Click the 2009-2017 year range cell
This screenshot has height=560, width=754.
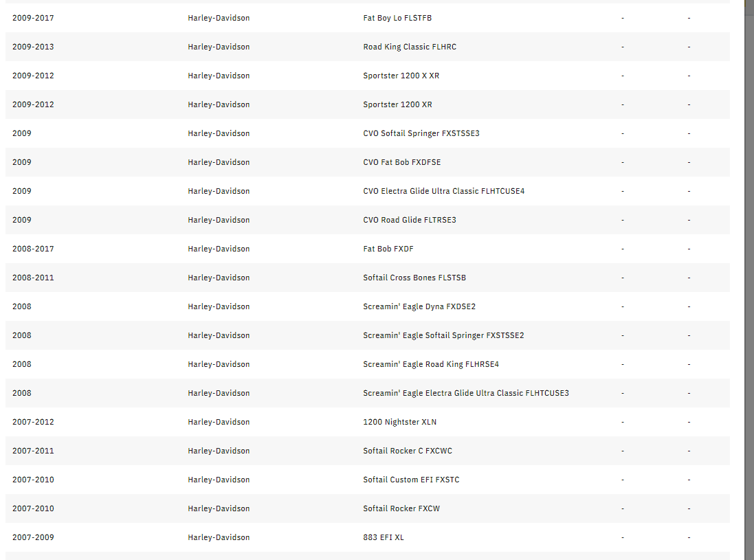click(x=33, y=18)
